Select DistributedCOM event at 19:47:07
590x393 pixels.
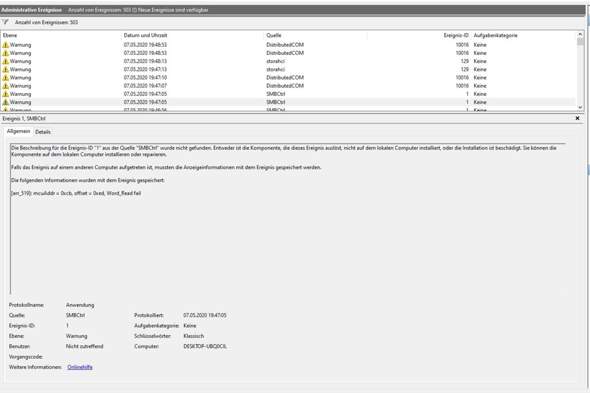[x=288, y=86]
